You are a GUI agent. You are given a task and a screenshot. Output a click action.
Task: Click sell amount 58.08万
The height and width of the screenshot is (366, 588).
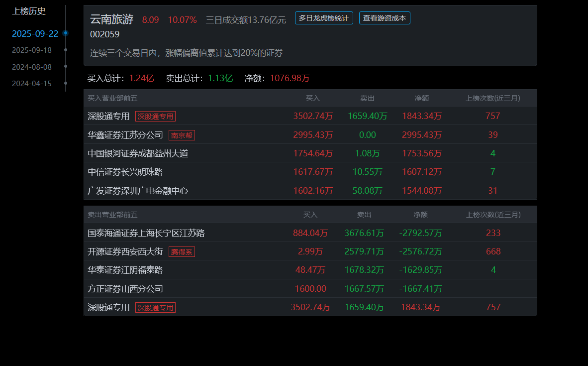pos(367,191)
